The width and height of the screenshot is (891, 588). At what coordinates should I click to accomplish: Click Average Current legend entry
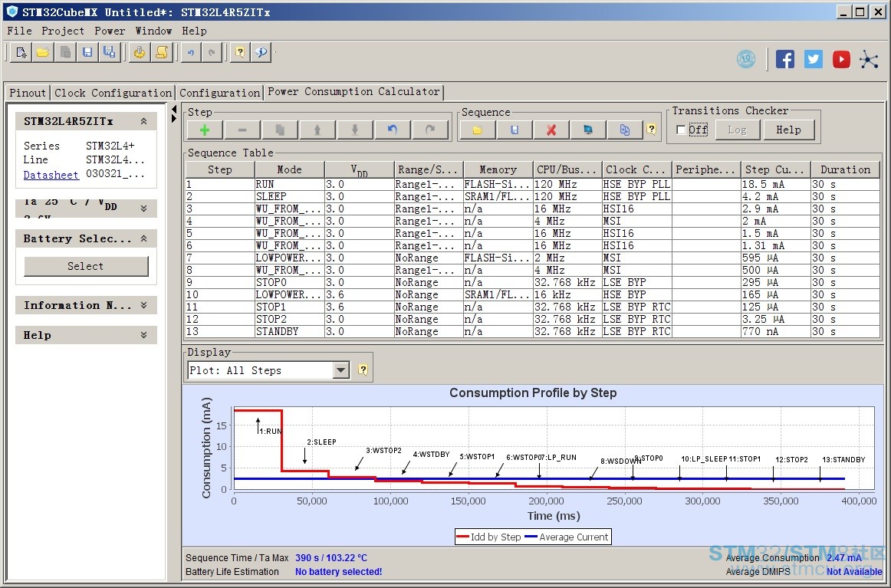(567, 537)
